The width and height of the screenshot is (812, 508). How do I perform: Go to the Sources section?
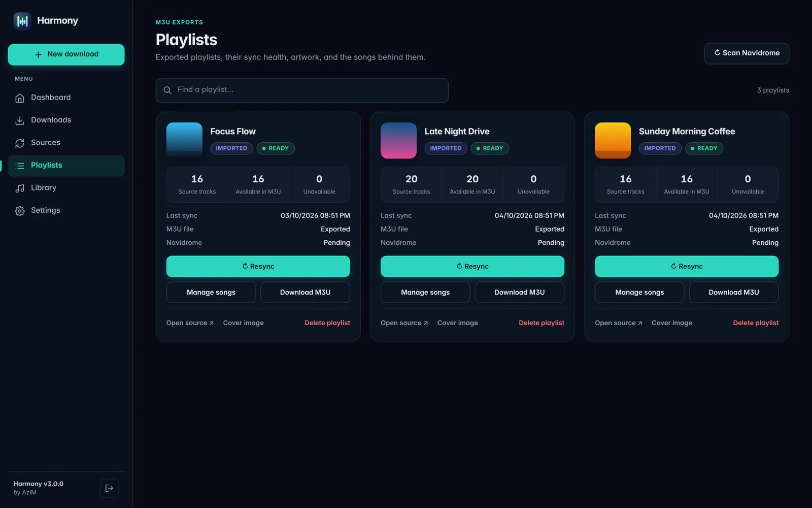66,143
